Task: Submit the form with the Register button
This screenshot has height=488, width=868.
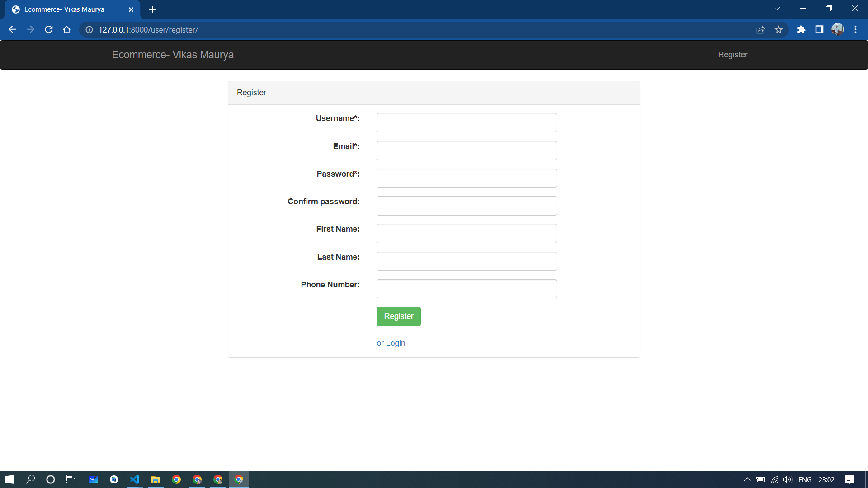Action: tap(398, 316)
